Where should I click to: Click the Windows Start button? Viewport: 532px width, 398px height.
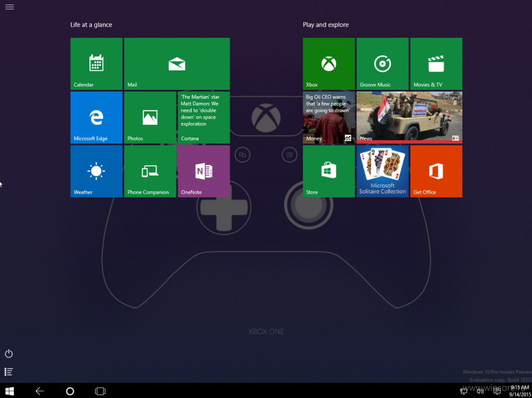(9, 391)
